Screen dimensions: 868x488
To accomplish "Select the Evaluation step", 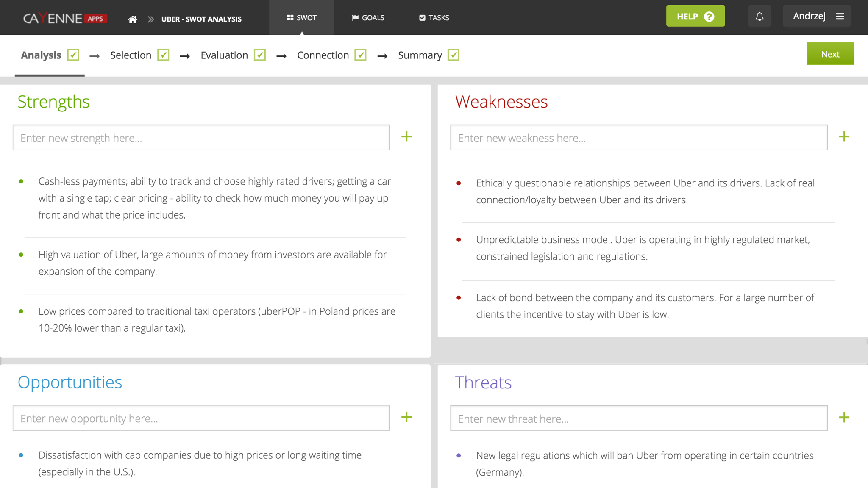I will [x=224, y=55].
